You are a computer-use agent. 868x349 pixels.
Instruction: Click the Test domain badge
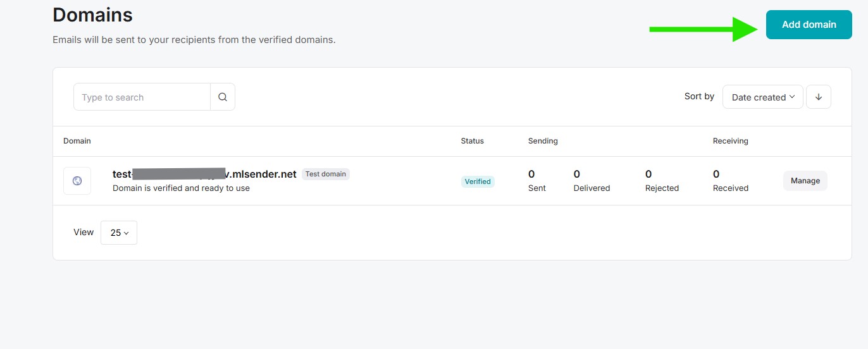click(325, 174)
